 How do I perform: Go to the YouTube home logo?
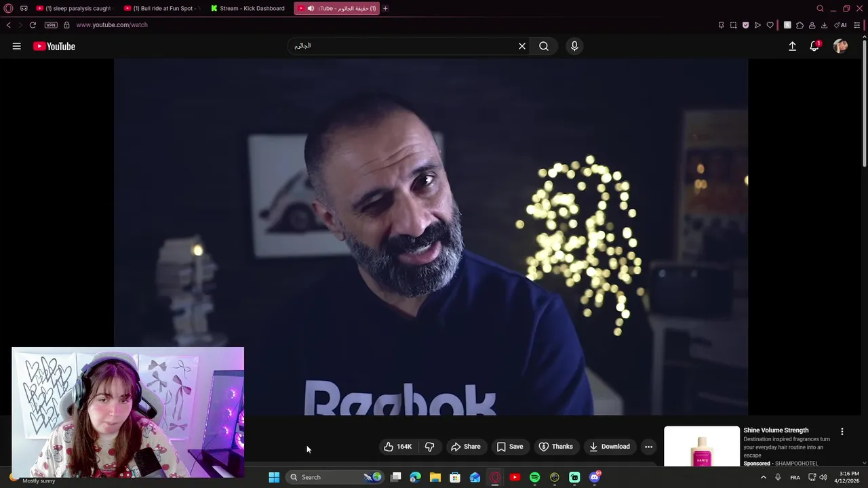click(54, 46)
